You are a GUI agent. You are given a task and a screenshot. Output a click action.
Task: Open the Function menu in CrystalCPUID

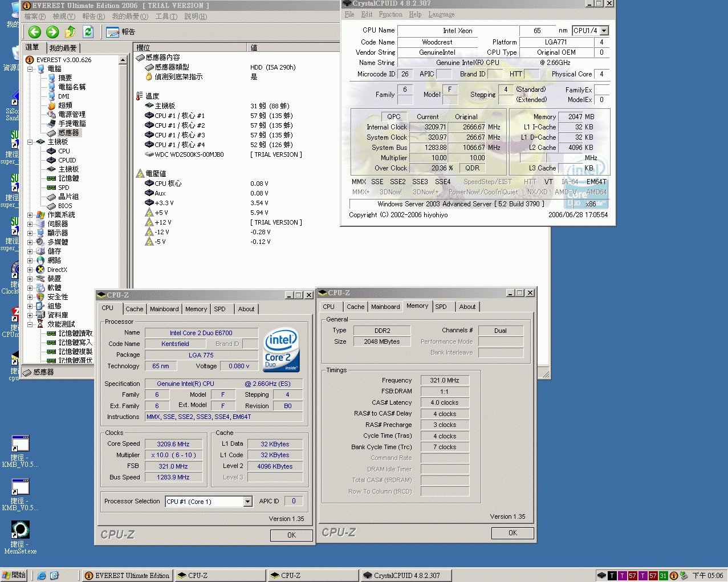[x=391, y=14]
